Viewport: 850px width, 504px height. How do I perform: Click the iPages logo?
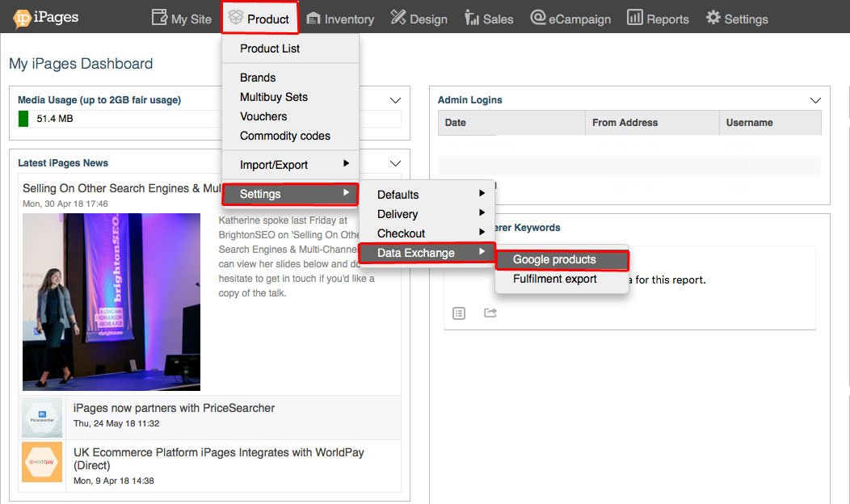pos(46,18)
